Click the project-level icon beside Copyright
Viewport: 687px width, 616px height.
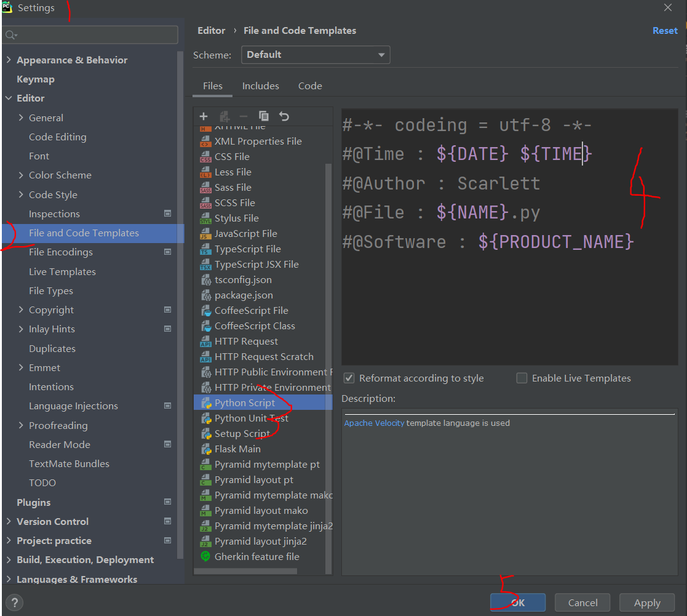click(167, 310)
